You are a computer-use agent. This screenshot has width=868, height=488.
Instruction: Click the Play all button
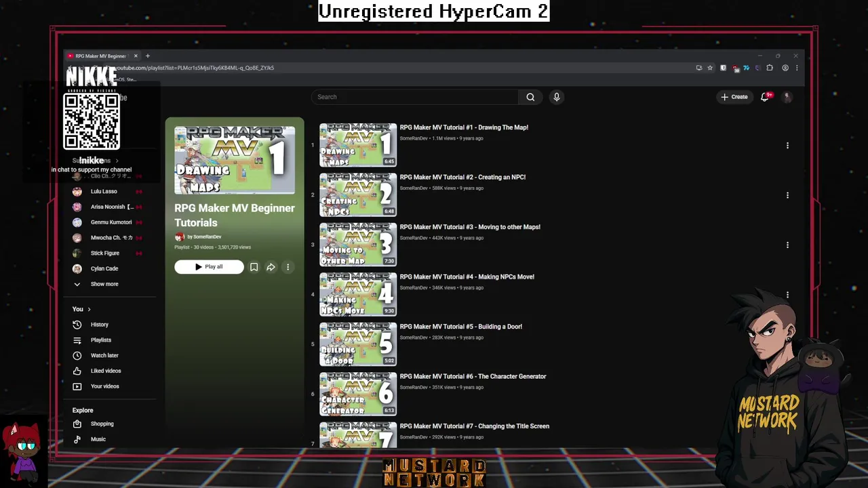209,267
